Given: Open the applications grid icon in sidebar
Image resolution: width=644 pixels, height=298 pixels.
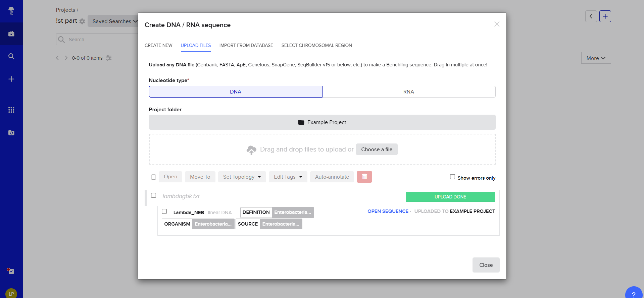Looking at the screenshot, I should pos(11,110).
